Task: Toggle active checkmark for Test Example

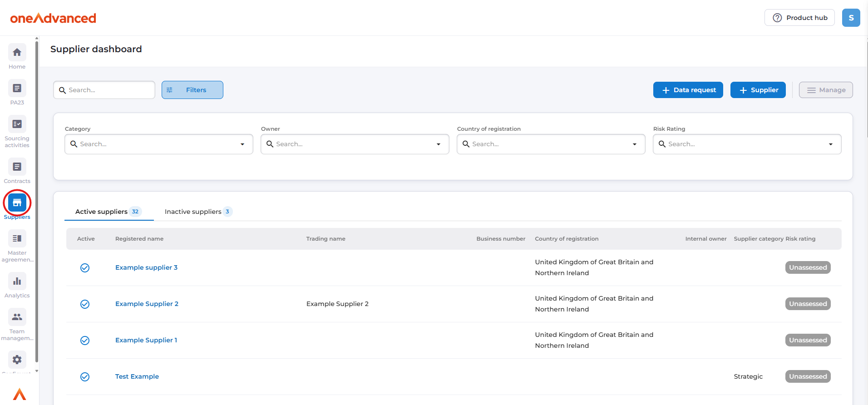Action: (x=85, y=377)
